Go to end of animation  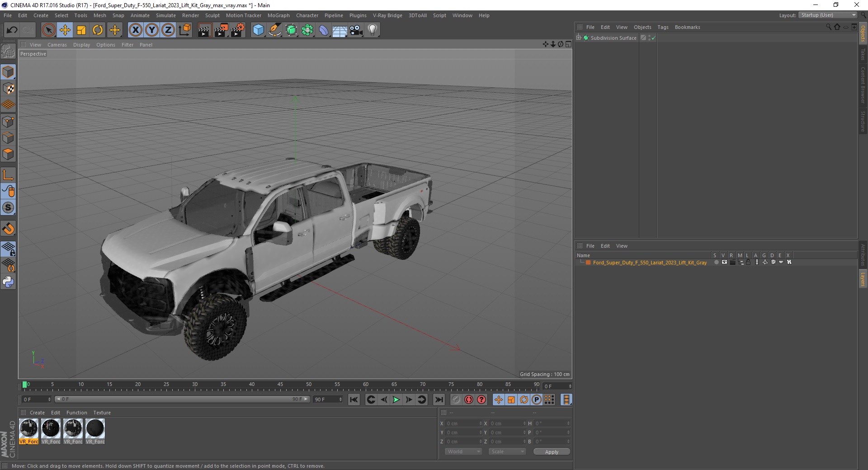[x=439, y=399]
